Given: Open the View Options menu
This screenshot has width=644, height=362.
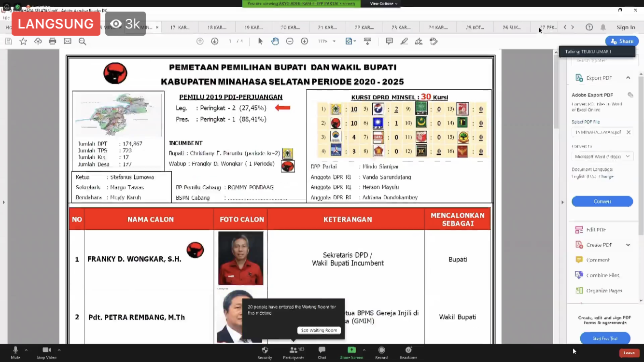Looking at the screenshot, I should click(384, 4).
